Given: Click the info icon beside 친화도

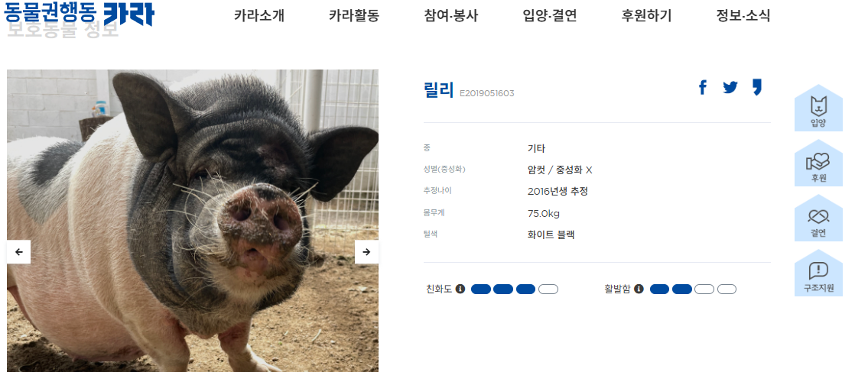Looking at the screenshot, I should tap(460, 289).
